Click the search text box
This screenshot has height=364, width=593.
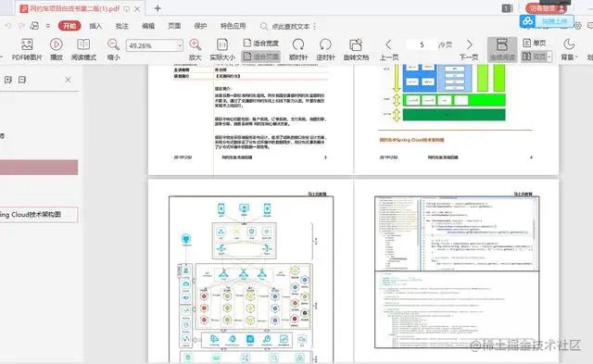click(290, 26)
